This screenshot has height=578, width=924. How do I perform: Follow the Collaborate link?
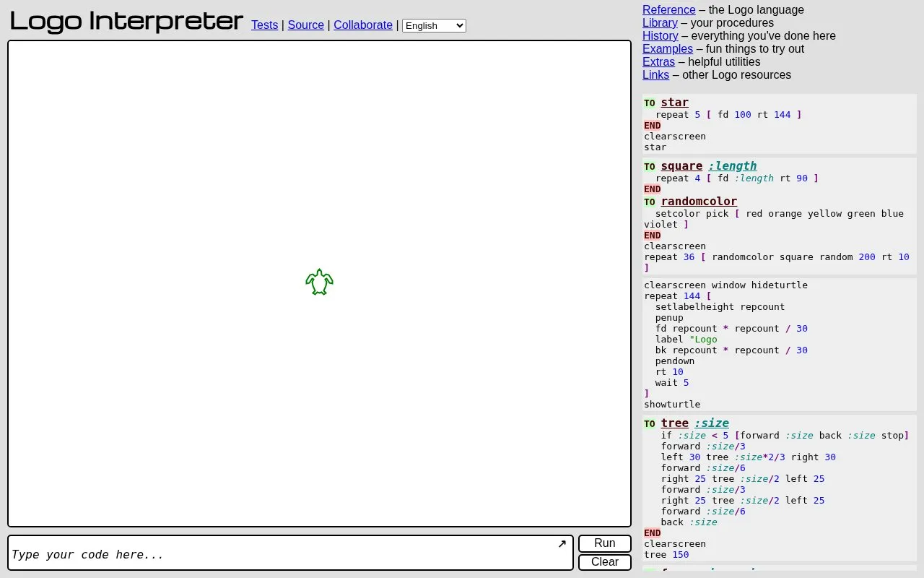point(363,25)
